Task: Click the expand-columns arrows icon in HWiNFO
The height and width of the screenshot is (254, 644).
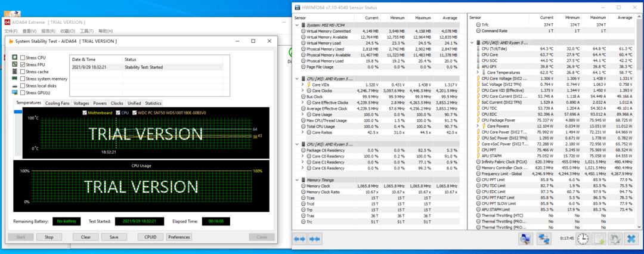Action: [300, 238]
